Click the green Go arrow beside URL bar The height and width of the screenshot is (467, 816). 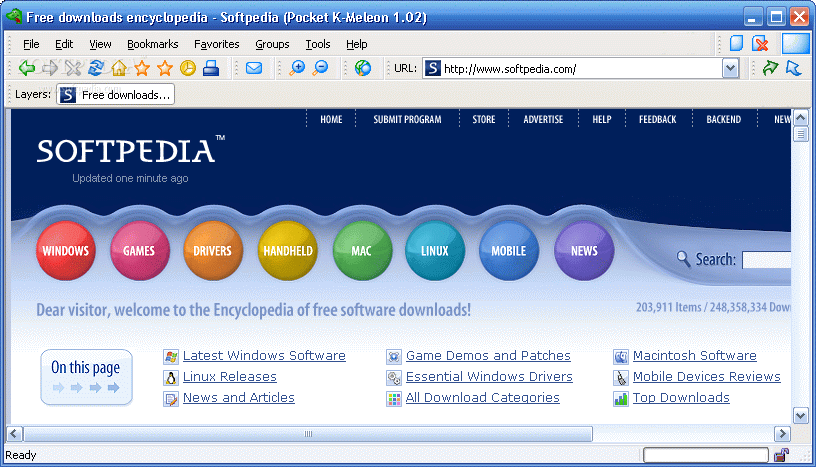tap(770, 68)
